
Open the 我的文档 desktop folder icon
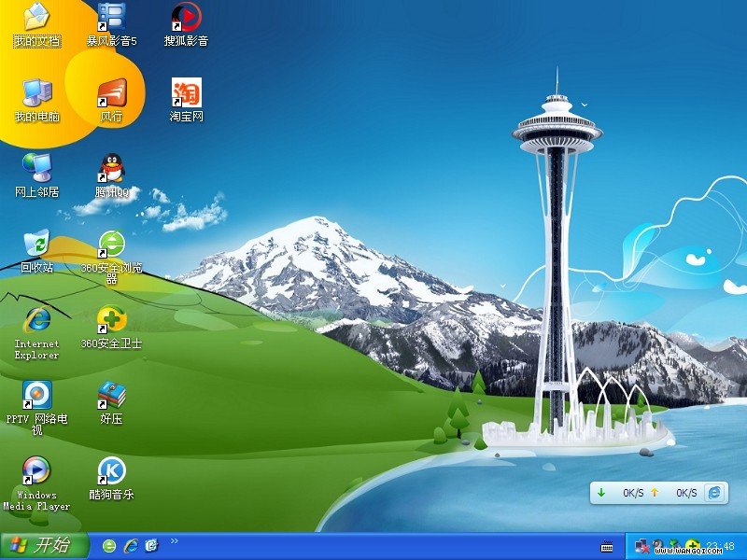36,25
